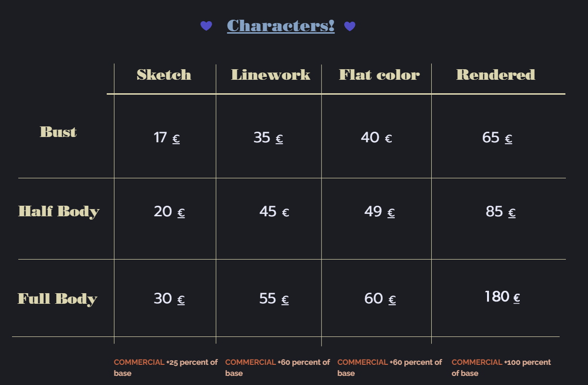The height and width of the screenshot is (385, 588).
Task: Click COMMERCIAL +25 percent note under Sketch
Action: [x=166, y=368]
